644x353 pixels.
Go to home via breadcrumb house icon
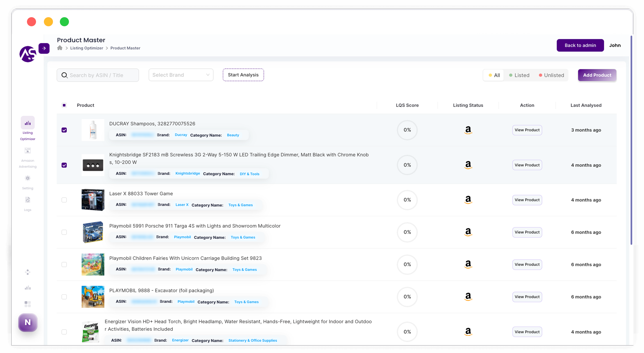pos(59,48)
